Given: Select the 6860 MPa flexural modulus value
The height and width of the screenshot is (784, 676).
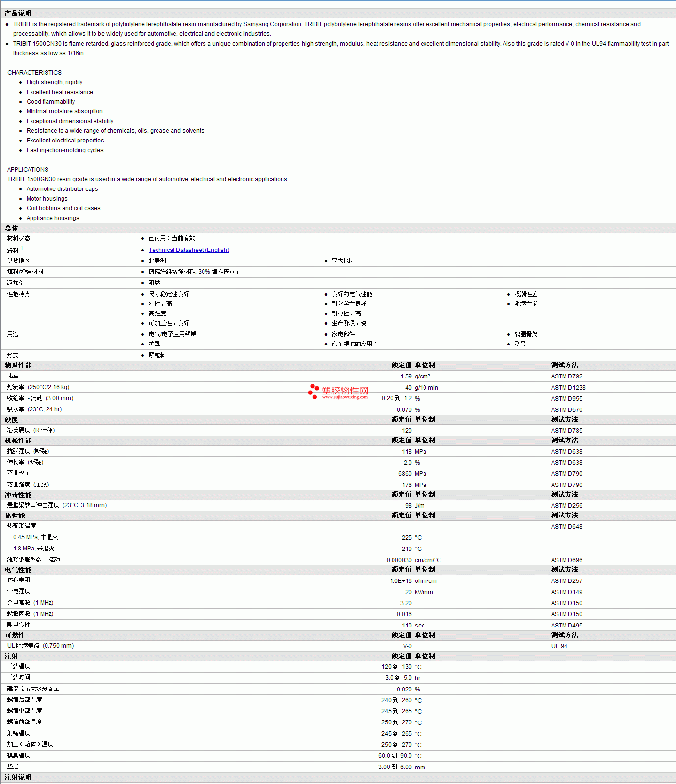Looking at the screenshot, I should click(412, 474).
